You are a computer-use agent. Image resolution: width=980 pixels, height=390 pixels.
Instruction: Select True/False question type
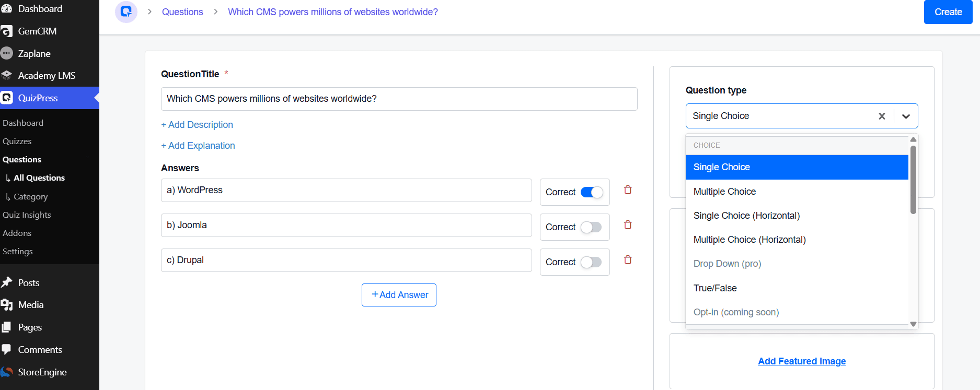tap(797, 288)
